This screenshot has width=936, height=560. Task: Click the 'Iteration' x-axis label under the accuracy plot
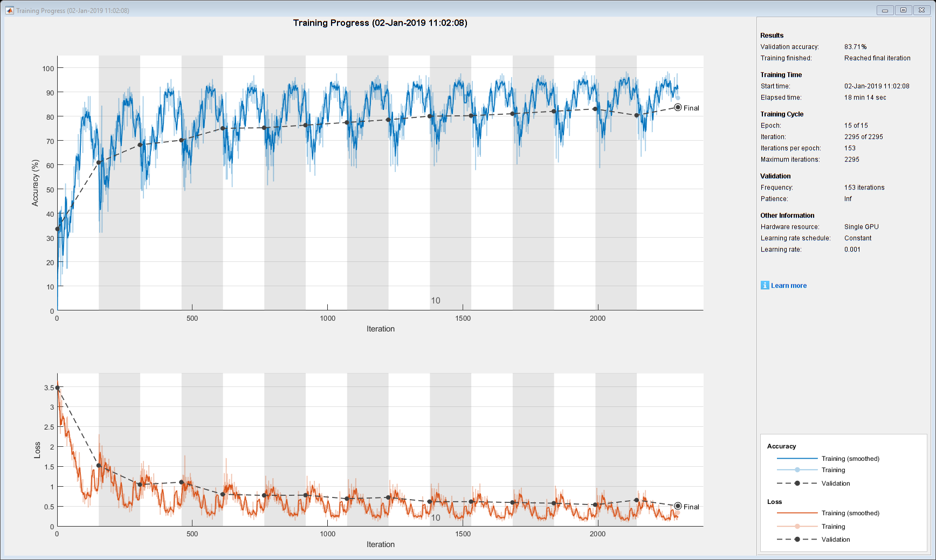coord(381,329)
